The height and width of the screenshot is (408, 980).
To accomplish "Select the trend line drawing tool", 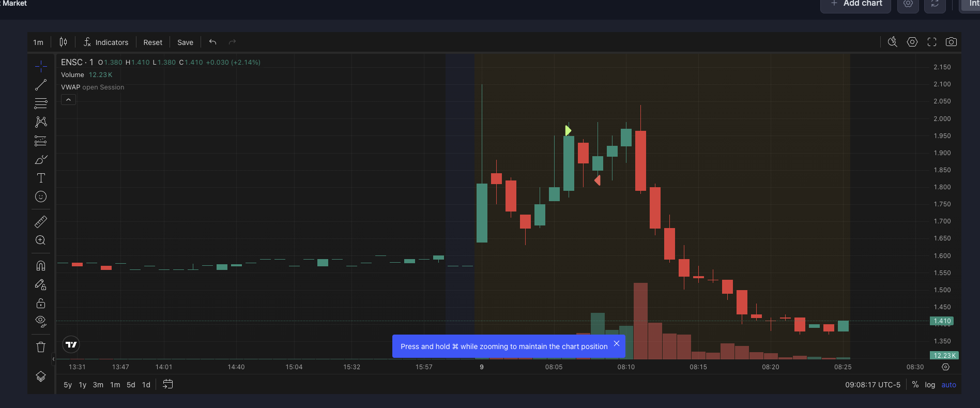I will tap(41, 85).
